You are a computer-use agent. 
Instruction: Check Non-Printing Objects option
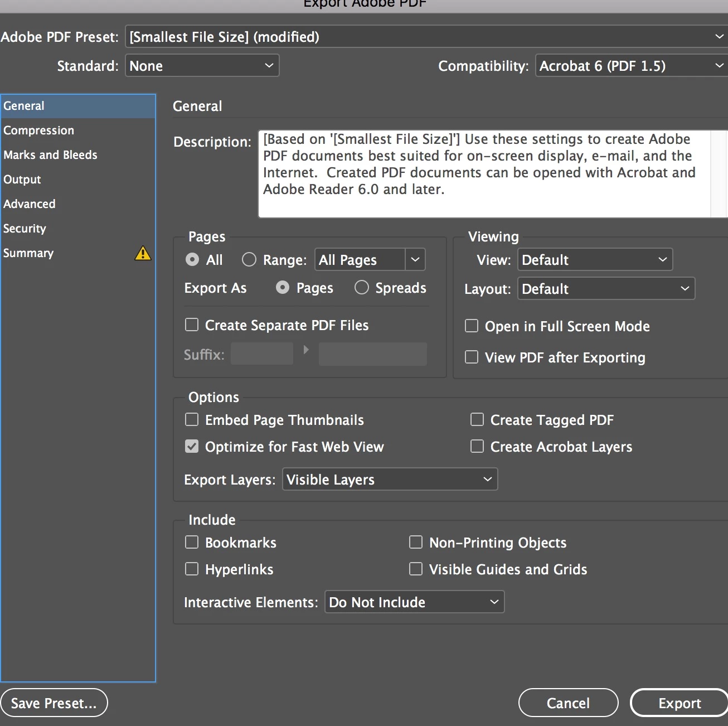[x=416, y=543]
